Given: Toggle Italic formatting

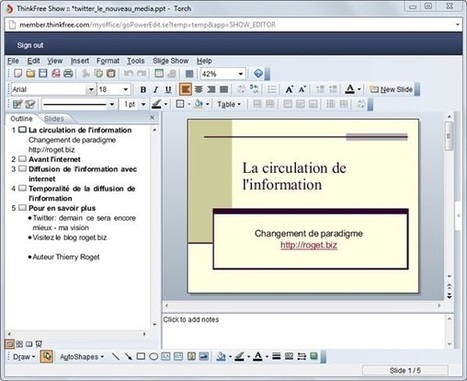Looking at the screenshot, I should [155, 89].
